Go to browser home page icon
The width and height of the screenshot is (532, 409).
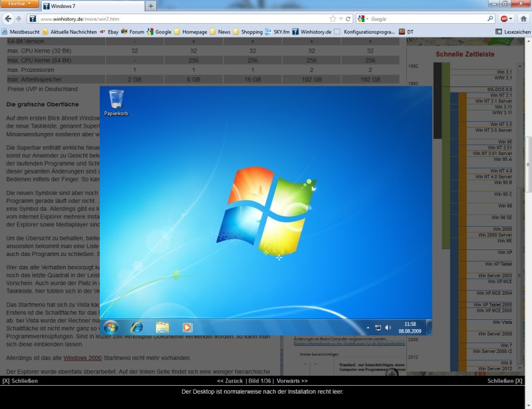point(523,19)
